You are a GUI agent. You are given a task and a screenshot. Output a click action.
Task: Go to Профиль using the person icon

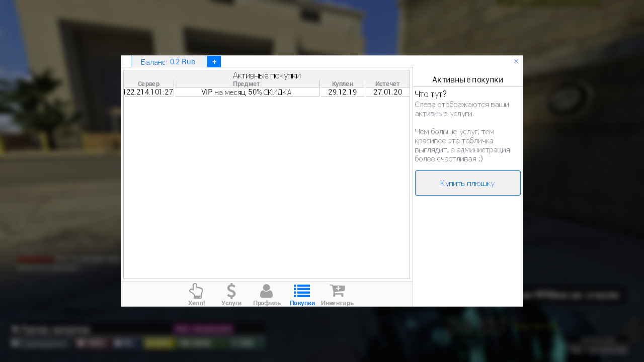point(267,292)
